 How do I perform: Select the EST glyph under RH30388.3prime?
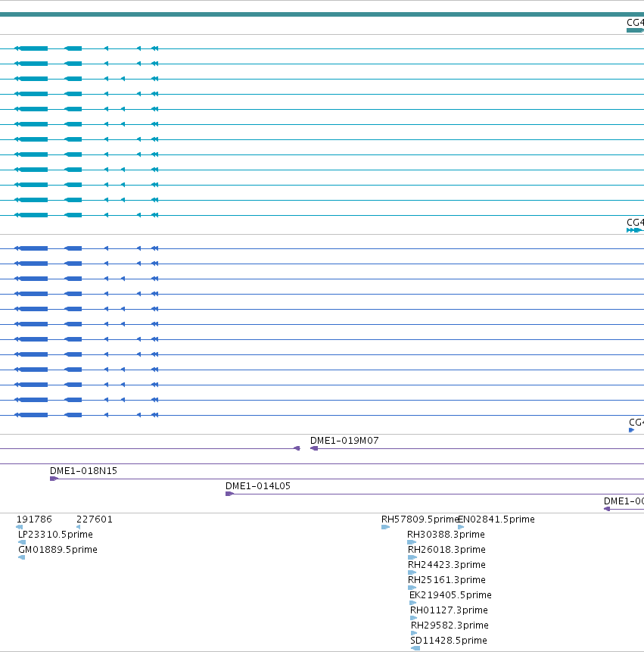[412, 542]
